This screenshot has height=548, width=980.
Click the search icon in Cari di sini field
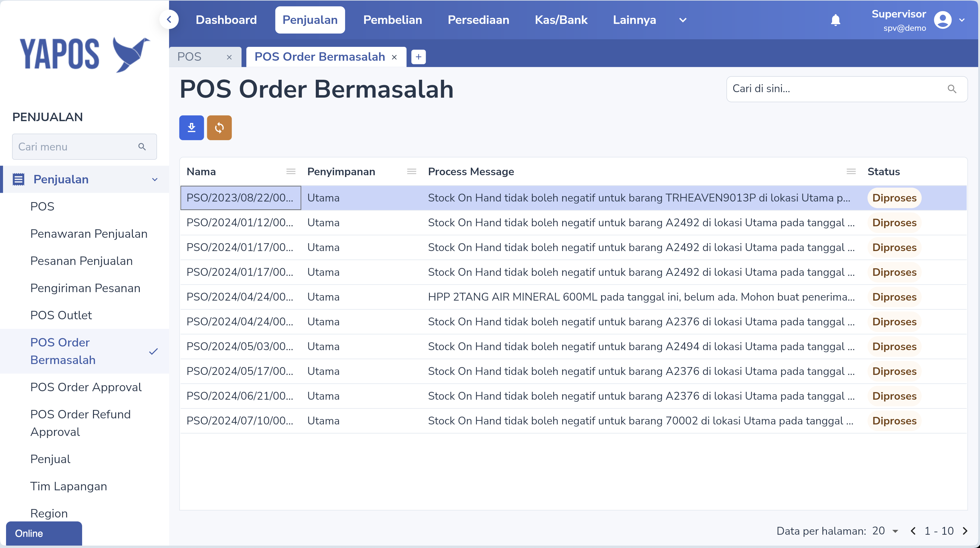[x=952, y=89]
